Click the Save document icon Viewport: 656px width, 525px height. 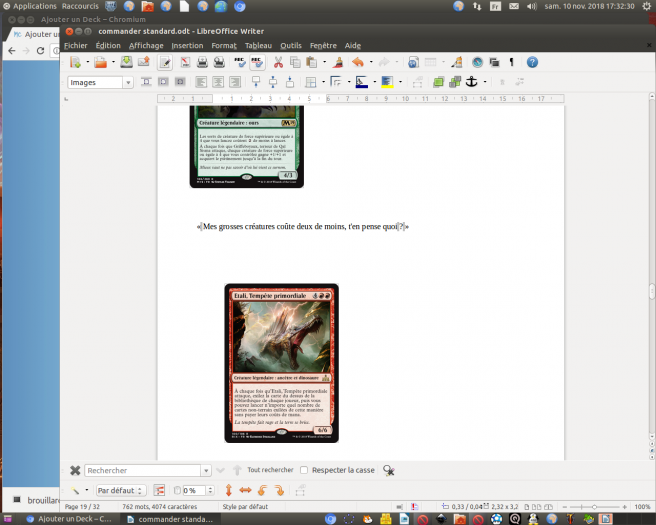click(x=125, y=62)
